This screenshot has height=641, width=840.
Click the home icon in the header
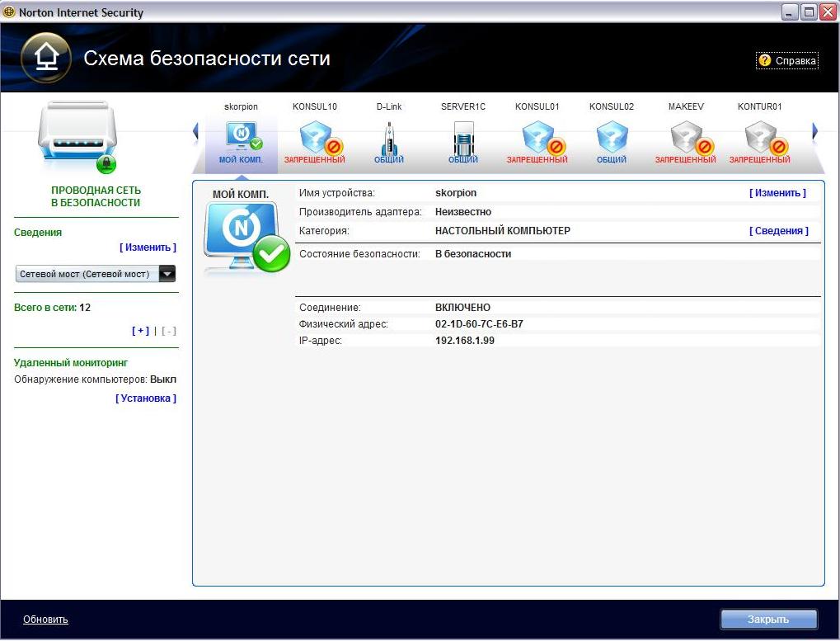coord(46,58)
